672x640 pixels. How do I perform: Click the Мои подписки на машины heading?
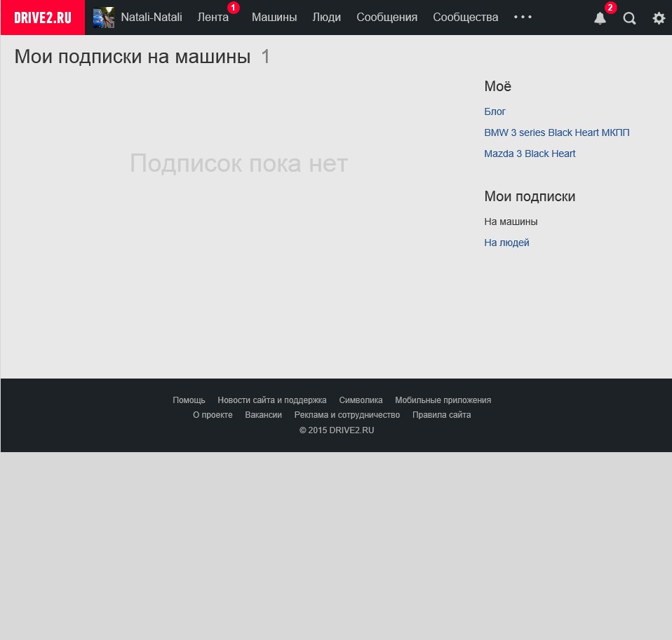click(133, 57)
